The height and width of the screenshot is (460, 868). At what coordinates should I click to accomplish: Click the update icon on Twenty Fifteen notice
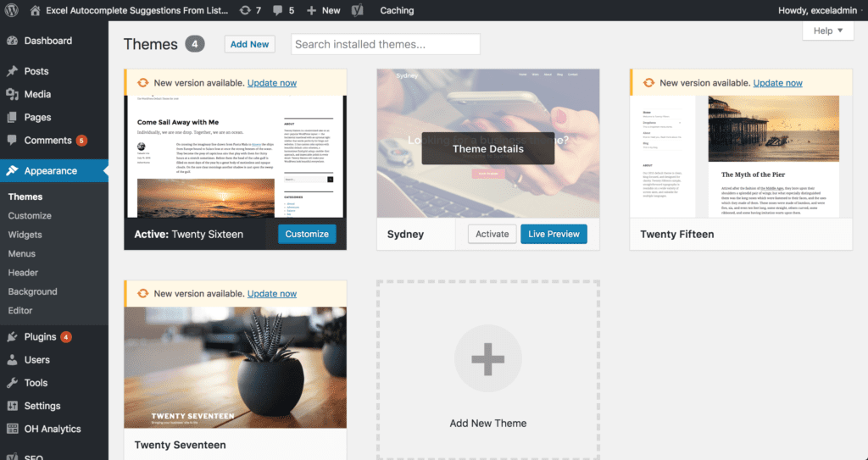pyautogui.click(x=648, y=82)
